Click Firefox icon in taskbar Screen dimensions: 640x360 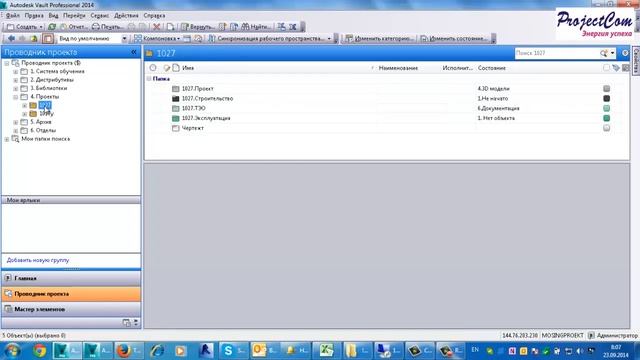(124, 351)
